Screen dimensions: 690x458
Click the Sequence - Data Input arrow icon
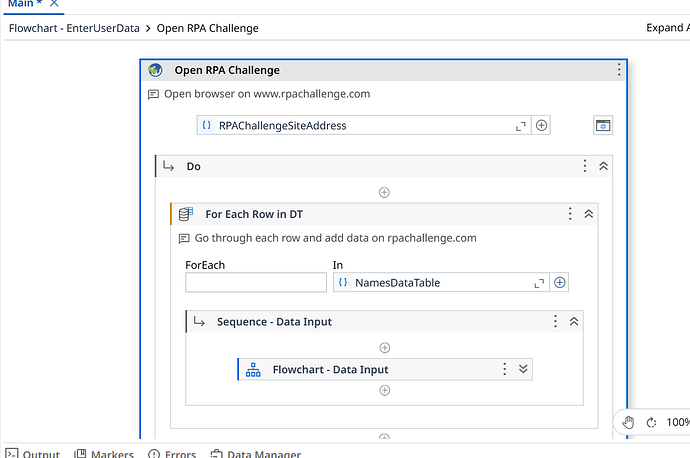click(x=199, y=322)
